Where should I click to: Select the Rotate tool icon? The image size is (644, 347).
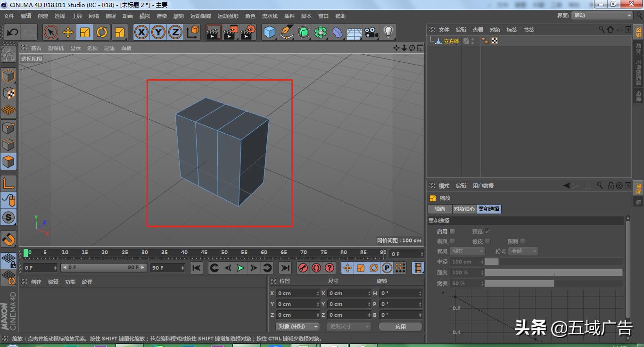click(102, 32)
